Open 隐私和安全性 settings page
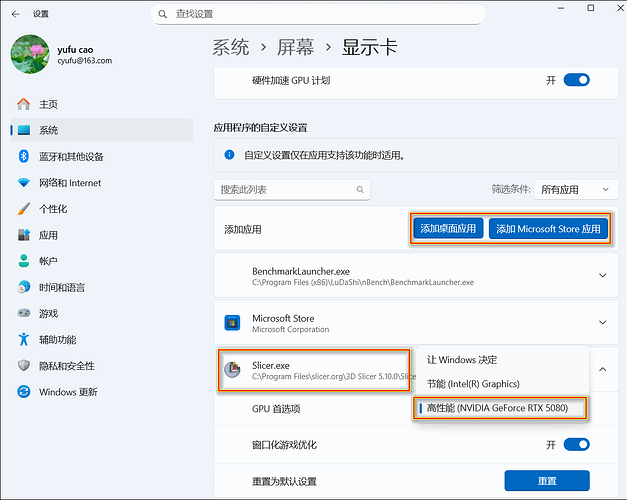Screen dimensions: 627x500 102,365
